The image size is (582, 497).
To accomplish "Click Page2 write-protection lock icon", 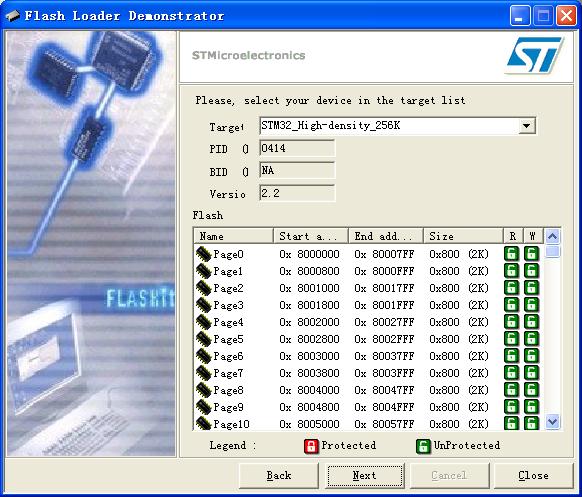I will (x=532, y=288).
